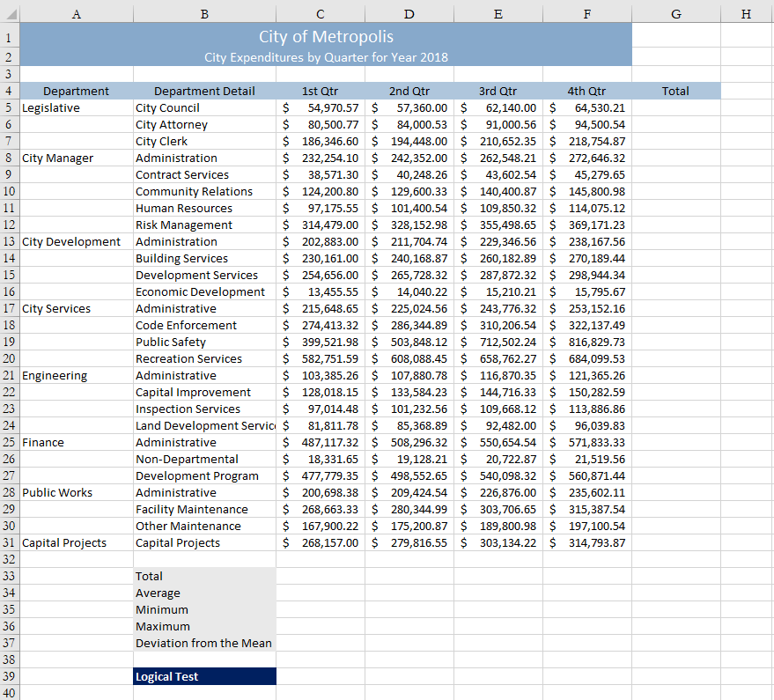Select column A header
Image resolution: width=774 pixels, height=700 pixels.
tap(76, 13)
